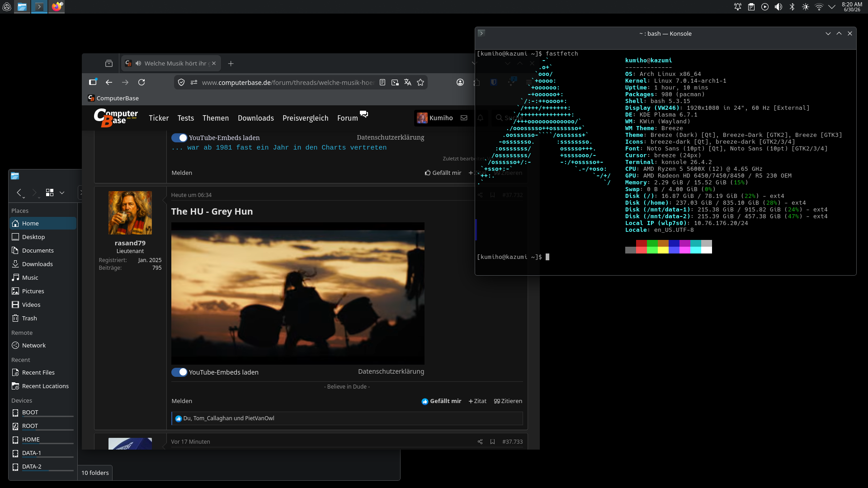Open the rasand79 profile avatar
This screenshot has width=868, height=488.
130,213
